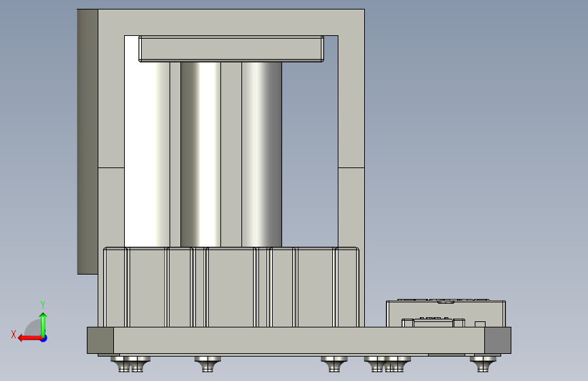
Task: Click the green Y axis arrow on the triad
Action: pos(43,325)
